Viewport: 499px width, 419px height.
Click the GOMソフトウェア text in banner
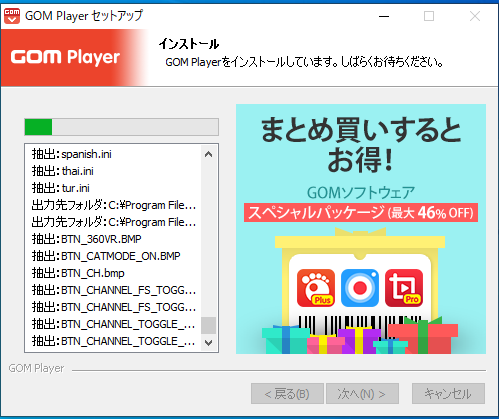click(361, 193)
